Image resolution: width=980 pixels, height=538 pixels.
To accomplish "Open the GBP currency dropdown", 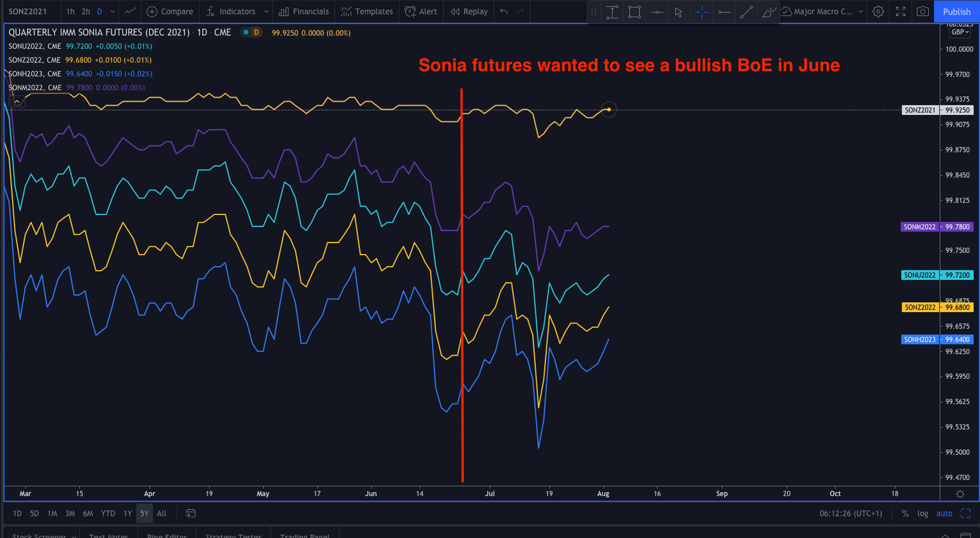I will 960,32.
